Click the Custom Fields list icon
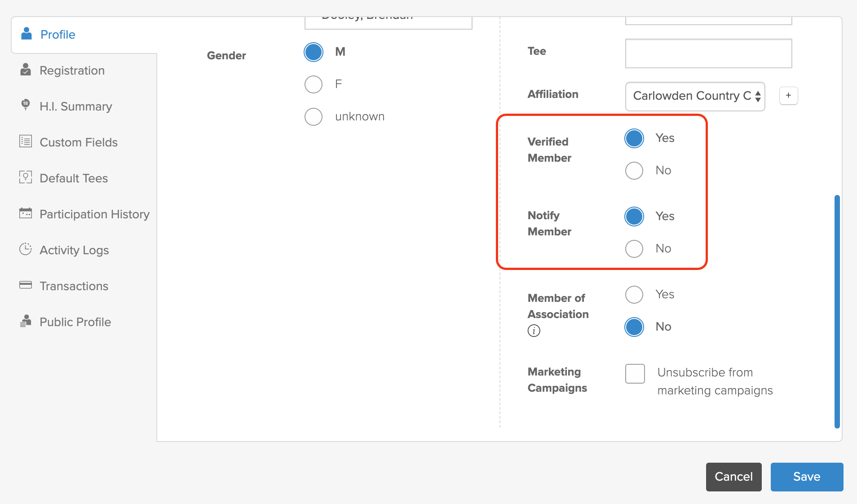The width and height of the screenshot is (857, 504). (26, 141)
